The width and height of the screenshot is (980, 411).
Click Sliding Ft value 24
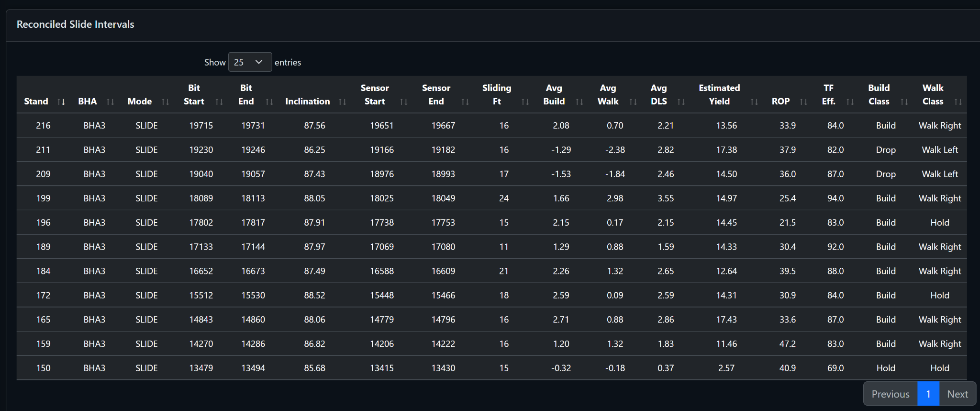pos(504,198)
